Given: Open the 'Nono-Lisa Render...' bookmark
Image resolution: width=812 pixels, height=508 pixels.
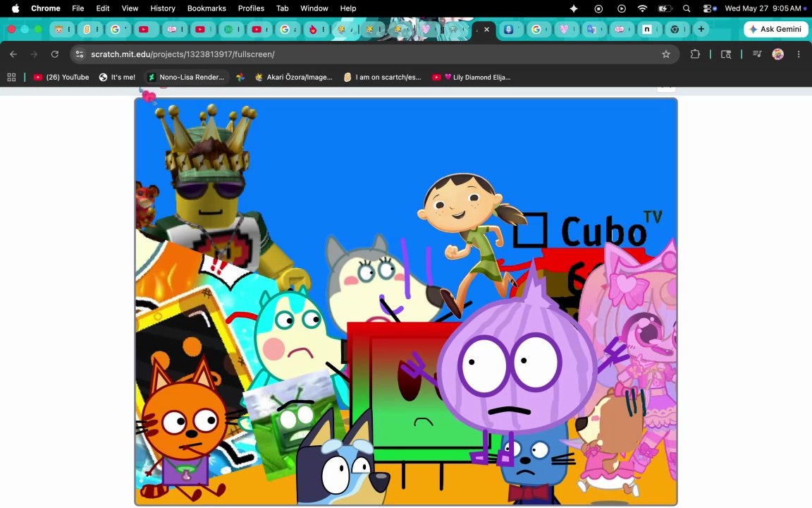Looking at the screenshot, I should point(186,77).
